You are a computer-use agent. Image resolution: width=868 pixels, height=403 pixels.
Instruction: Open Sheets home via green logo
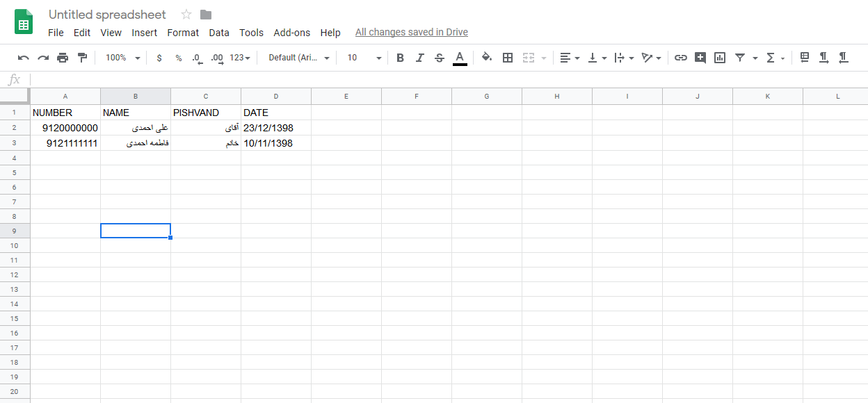click(x=24, y=22)
